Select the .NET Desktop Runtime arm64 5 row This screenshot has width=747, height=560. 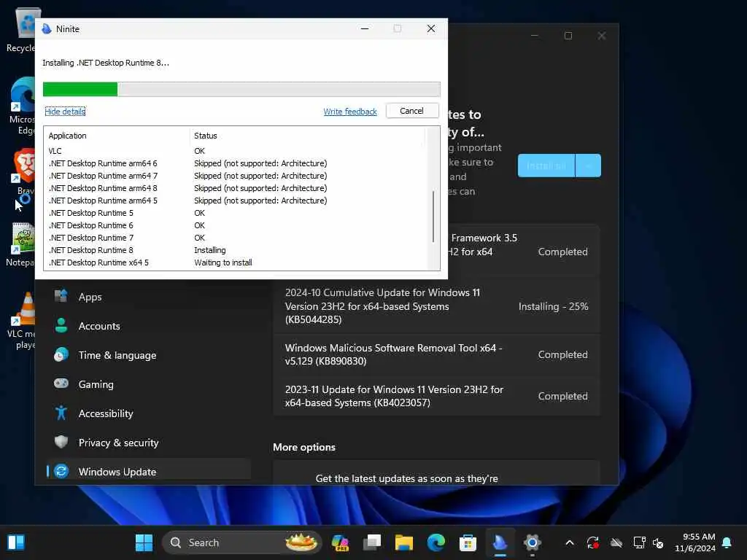click(x=236, y=201)
